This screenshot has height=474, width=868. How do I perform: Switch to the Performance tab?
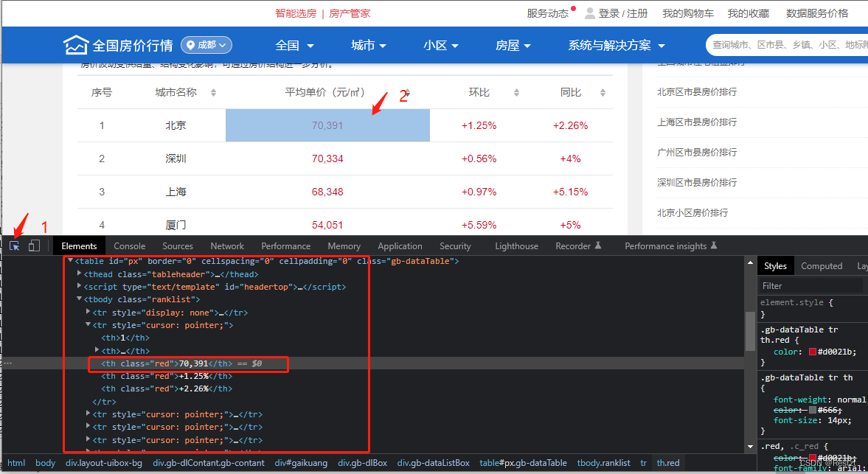click(285, 246)
